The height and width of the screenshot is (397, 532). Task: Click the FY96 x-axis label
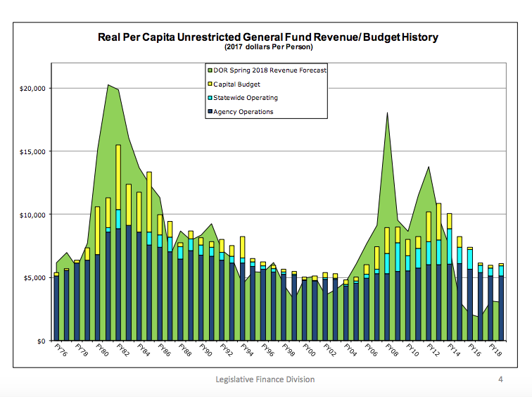tap(267, 350)
